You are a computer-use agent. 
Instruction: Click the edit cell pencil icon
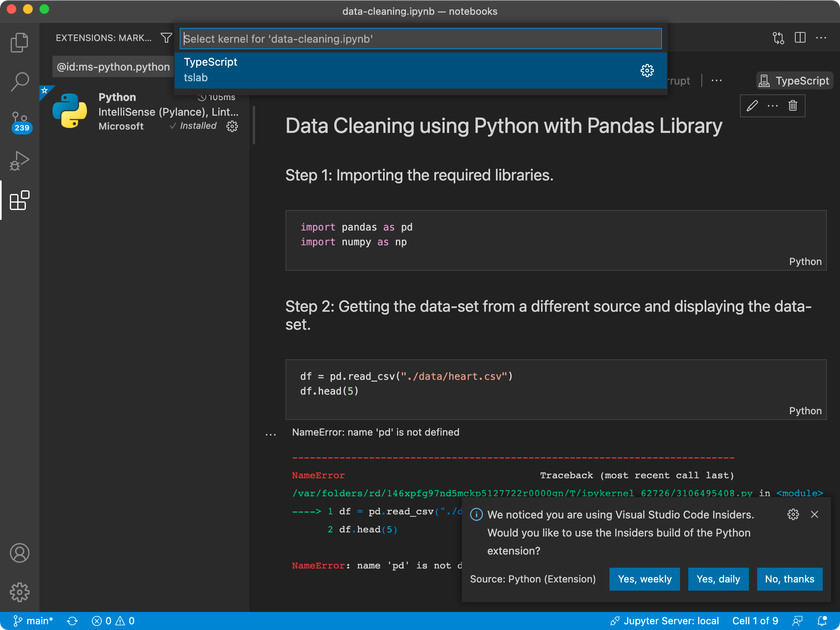tap(752, 106)
